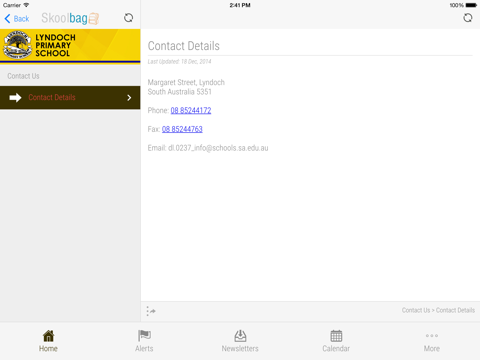
Task: Open the share icon in the bottom bar
Action: click(151, 311)
